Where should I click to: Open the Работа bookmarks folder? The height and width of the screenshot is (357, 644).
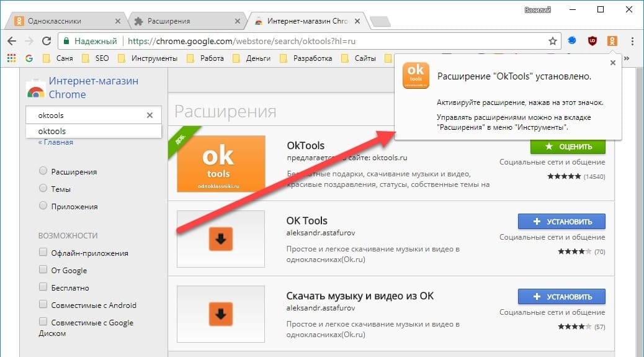point(205,58)
